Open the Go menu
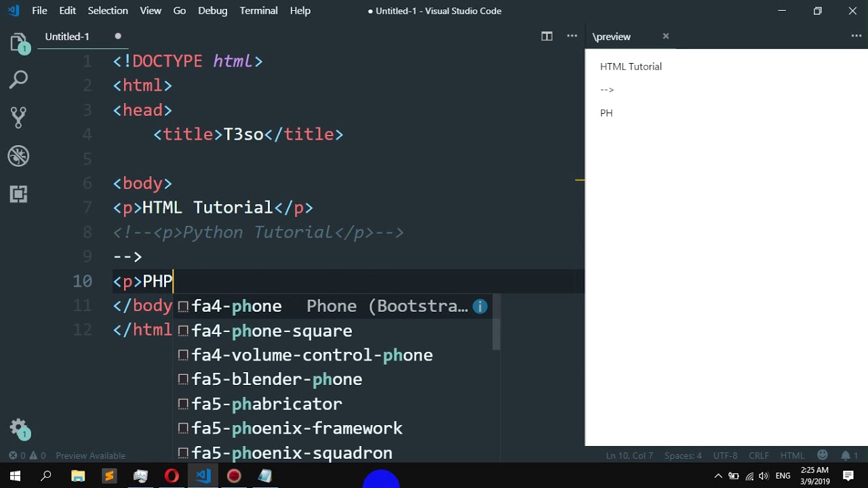Screen dimensions: 868x488 tap(180, 11)
